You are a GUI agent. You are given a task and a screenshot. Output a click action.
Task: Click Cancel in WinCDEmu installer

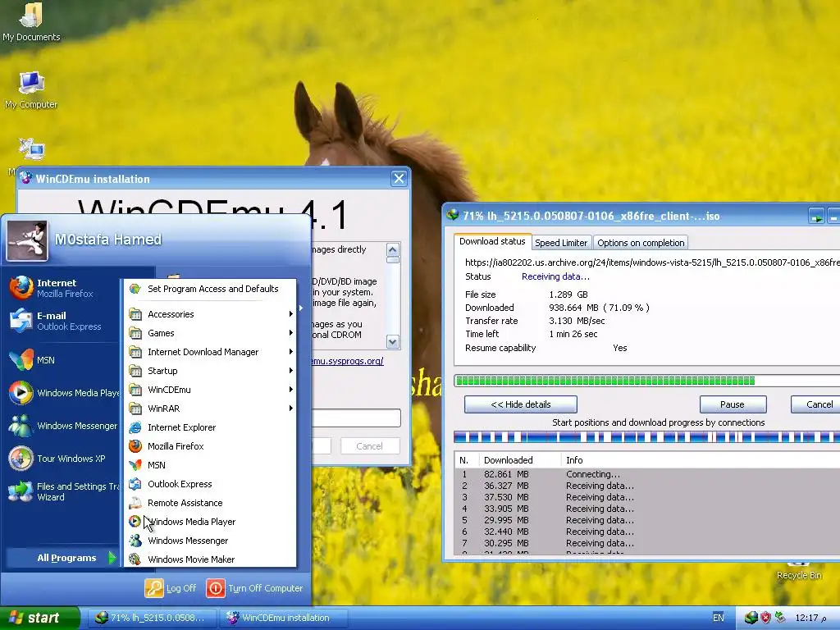point(370,446)
